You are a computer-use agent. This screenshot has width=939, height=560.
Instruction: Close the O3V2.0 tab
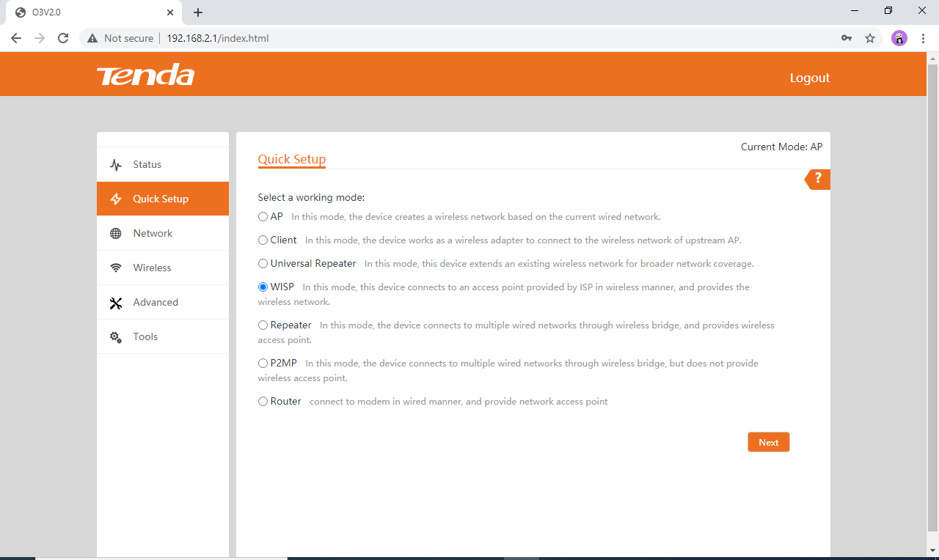[x=170, y=12]
